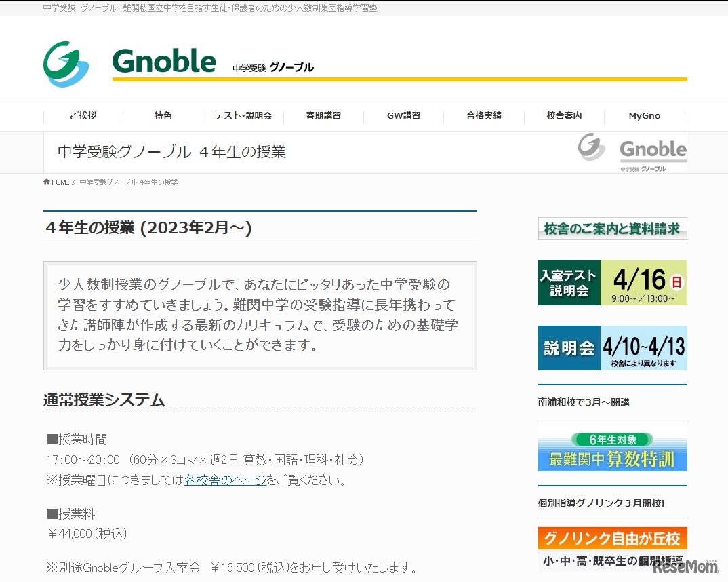Viewport: 728px width, 582px height.
Task: Open the 説明会 4/10~4/13 banner
Action: (612, 348)
